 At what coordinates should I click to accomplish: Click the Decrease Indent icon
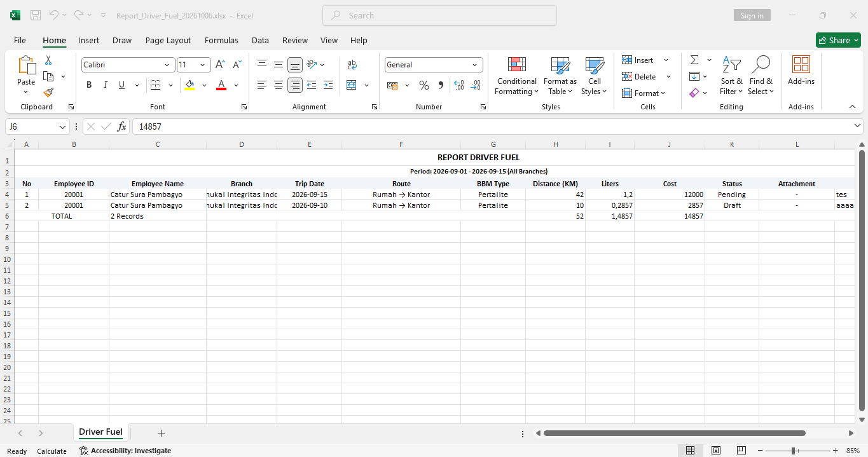coord(312,85)
